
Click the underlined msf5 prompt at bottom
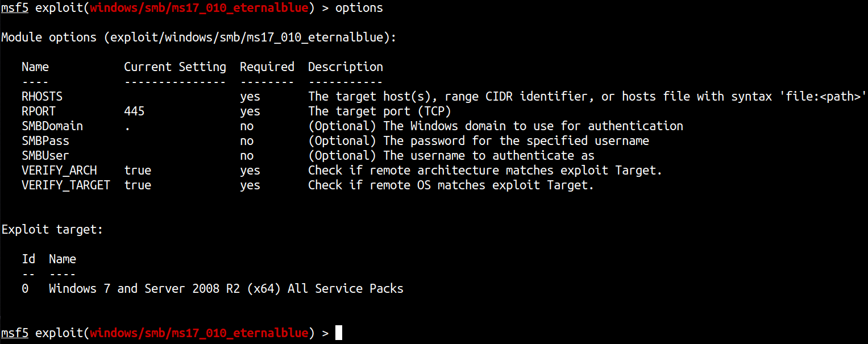tap(15, 333)
